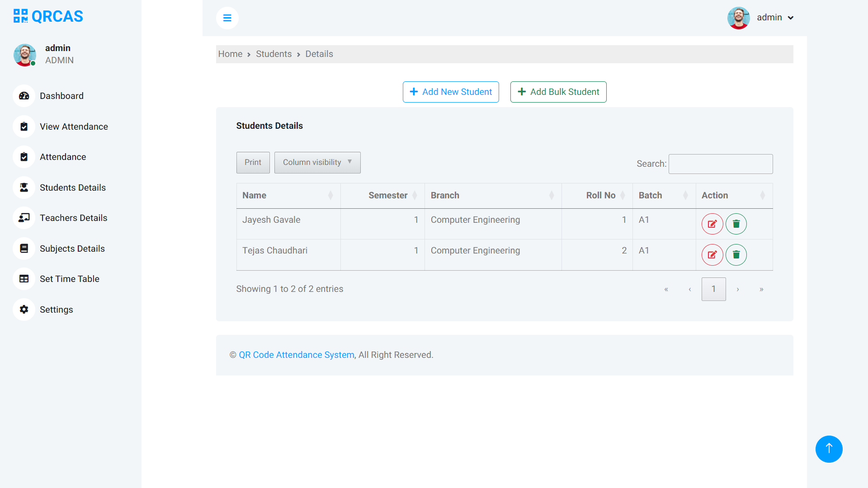Delete Jayesh Gavale using trash icon
Image resolution: width=868 pixels, height=488 pixels.
[736, 224]
